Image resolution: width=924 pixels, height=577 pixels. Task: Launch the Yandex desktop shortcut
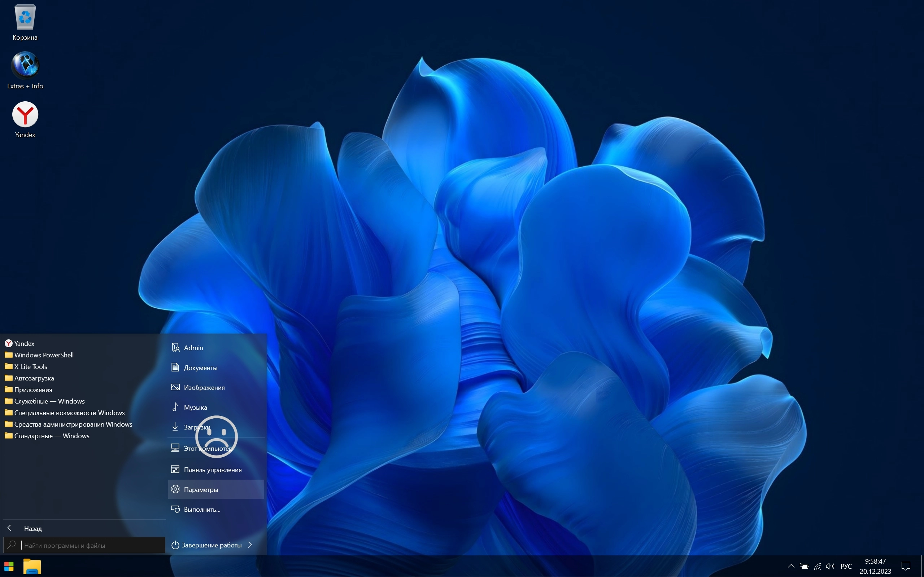pos(25,114)
